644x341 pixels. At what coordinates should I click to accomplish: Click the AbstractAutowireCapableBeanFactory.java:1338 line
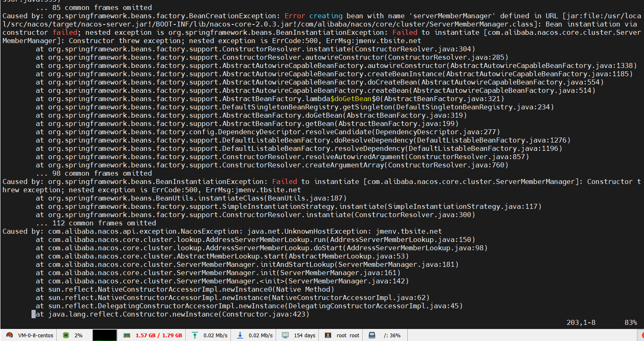[x=336, y=65]
